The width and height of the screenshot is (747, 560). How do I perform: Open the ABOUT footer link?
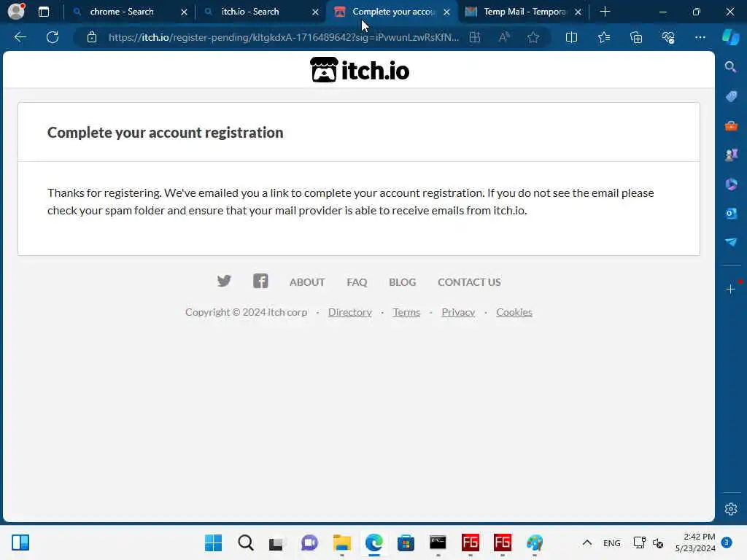307,282
